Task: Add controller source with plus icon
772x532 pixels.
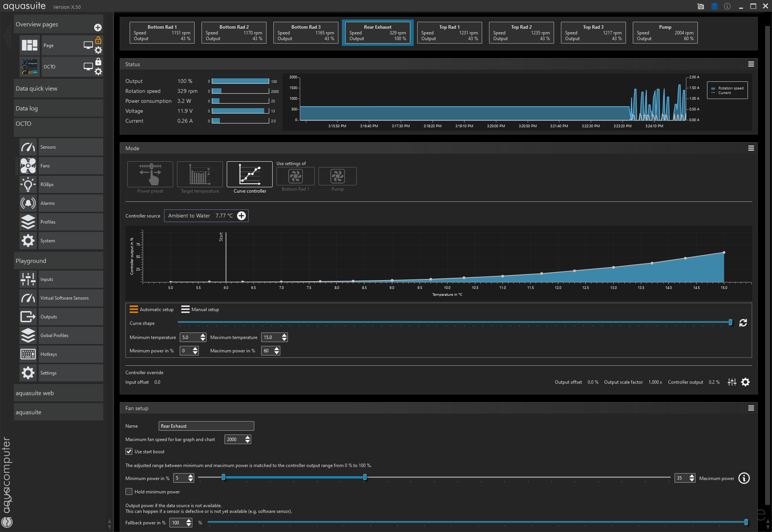Action: click(242, 216)
